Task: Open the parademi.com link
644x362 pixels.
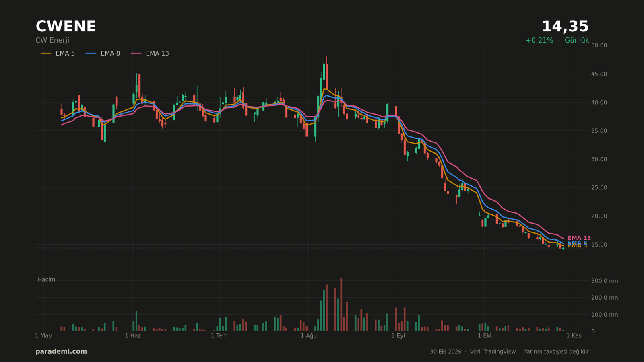Action: pos(61,352)
